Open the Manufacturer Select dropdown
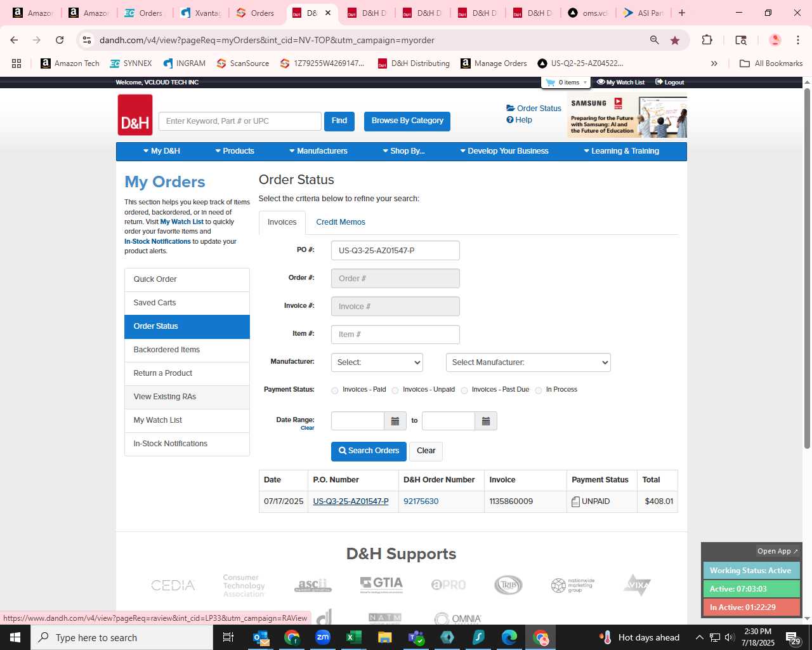 (377, 362)
